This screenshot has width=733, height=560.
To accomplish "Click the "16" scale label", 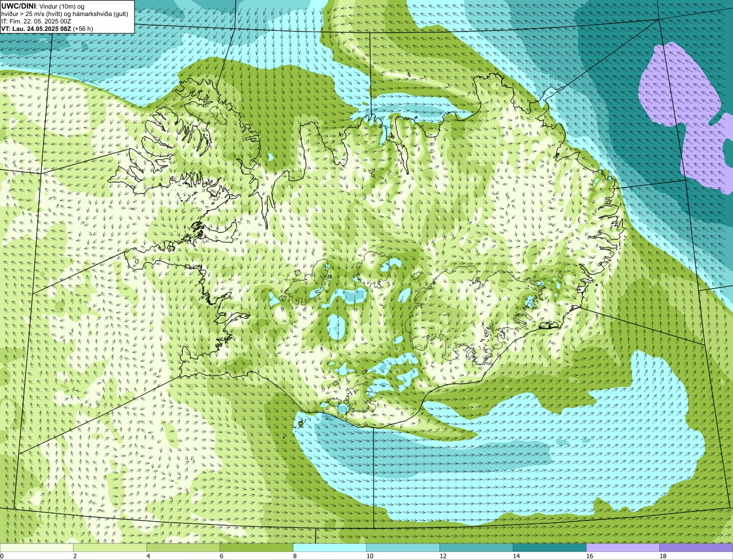I will click(x=590, y=556).
